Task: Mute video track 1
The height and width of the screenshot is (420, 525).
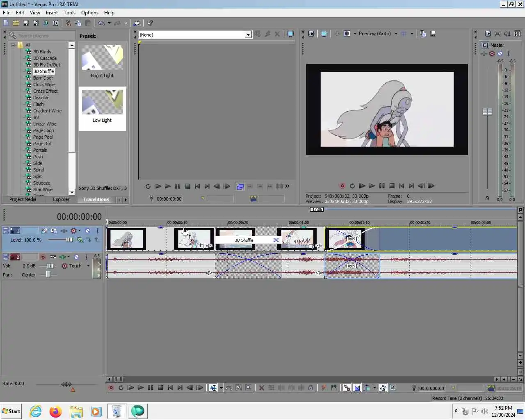Action: point(87,231)
